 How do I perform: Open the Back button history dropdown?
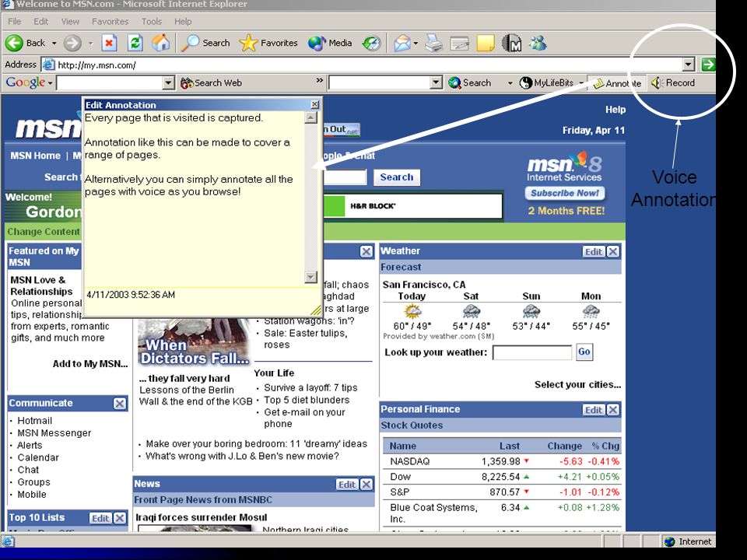(54, 44)
